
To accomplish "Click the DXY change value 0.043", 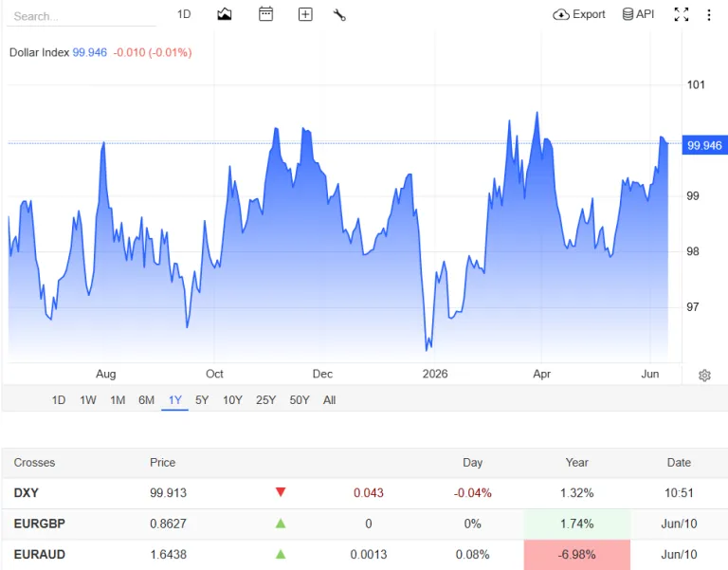I will pos(368,493).
